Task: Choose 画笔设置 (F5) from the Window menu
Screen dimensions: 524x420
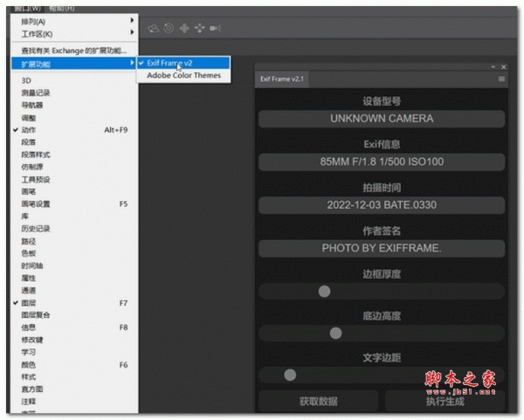Action: [x=74, y=204]
